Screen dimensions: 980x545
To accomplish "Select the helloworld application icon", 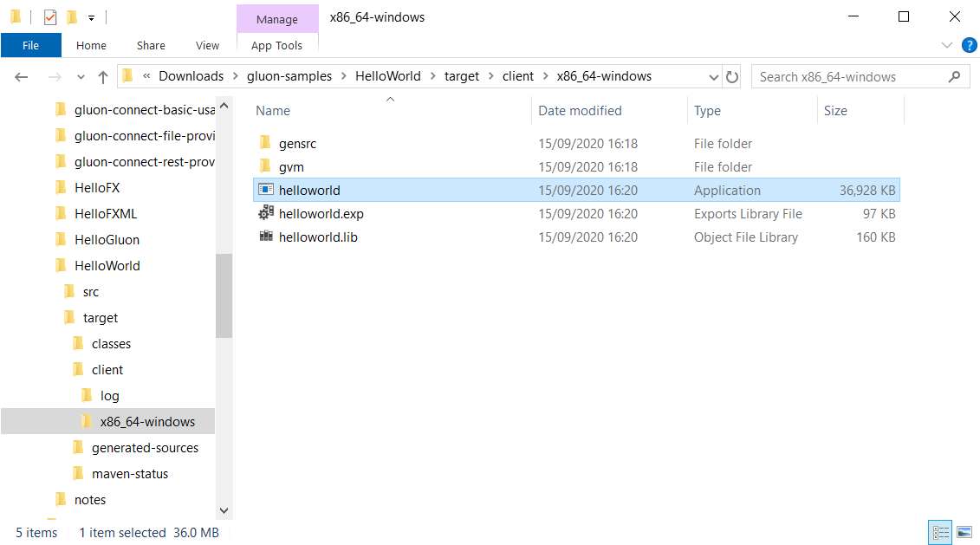I will pos(266,190).
